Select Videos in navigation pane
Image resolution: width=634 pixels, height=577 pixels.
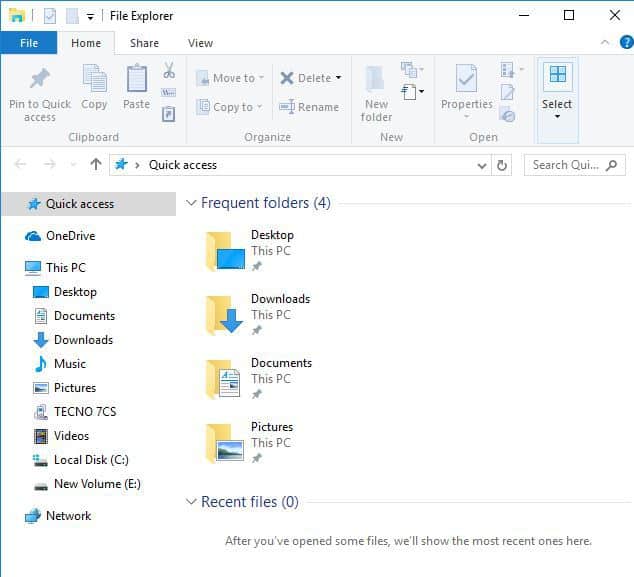(61, 436)
